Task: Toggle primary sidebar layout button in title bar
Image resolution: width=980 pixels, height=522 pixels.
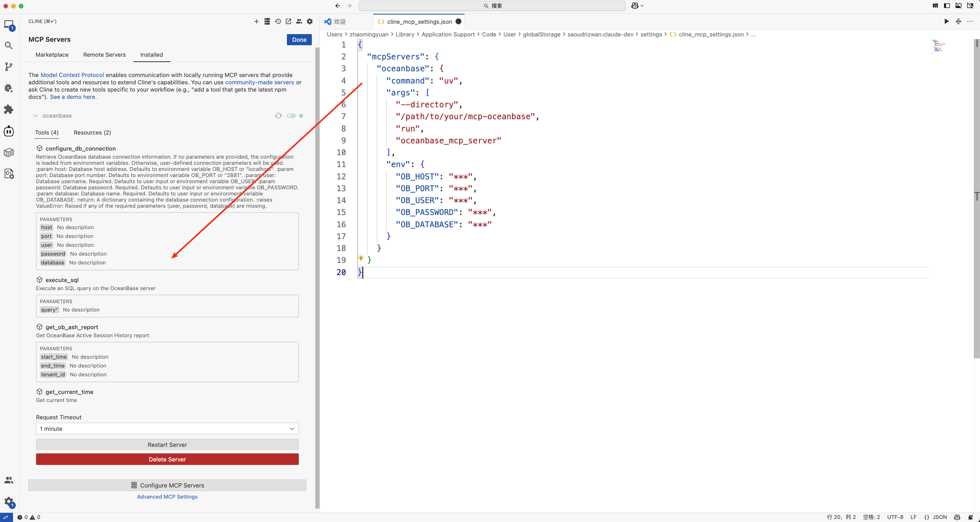Action: [947, 6]
